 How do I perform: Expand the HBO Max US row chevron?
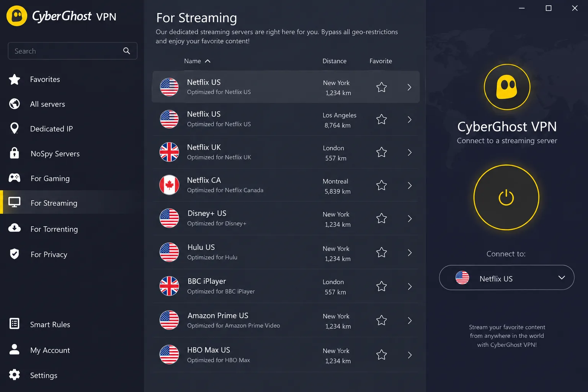(x=410, y=355)
